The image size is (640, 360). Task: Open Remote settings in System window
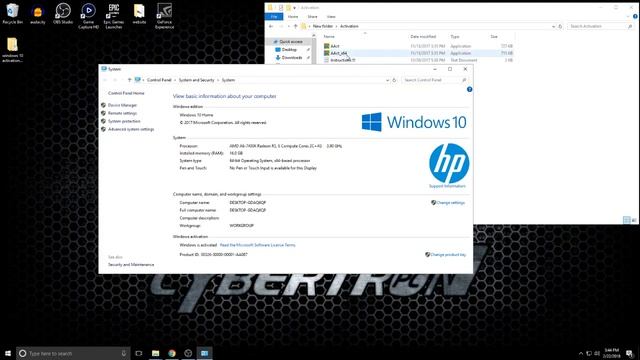point(122,113)
